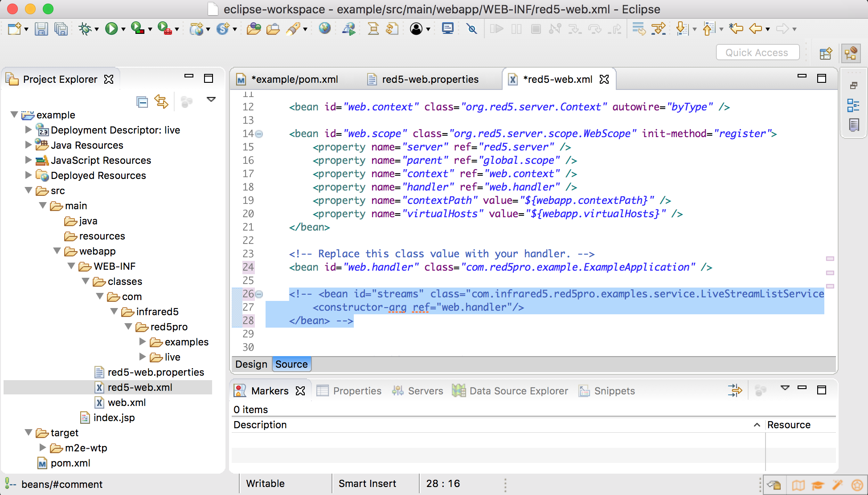Click the top overview ruler annotation marker
Image resolution: width=868 pixels, height=495 pixels.
[x=830, y=259]
